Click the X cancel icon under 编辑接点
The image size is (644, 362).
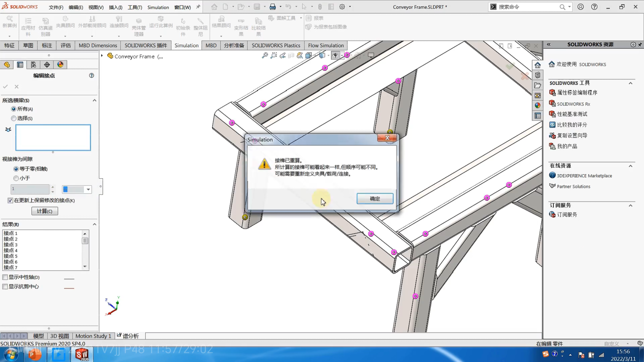point(17,87)
